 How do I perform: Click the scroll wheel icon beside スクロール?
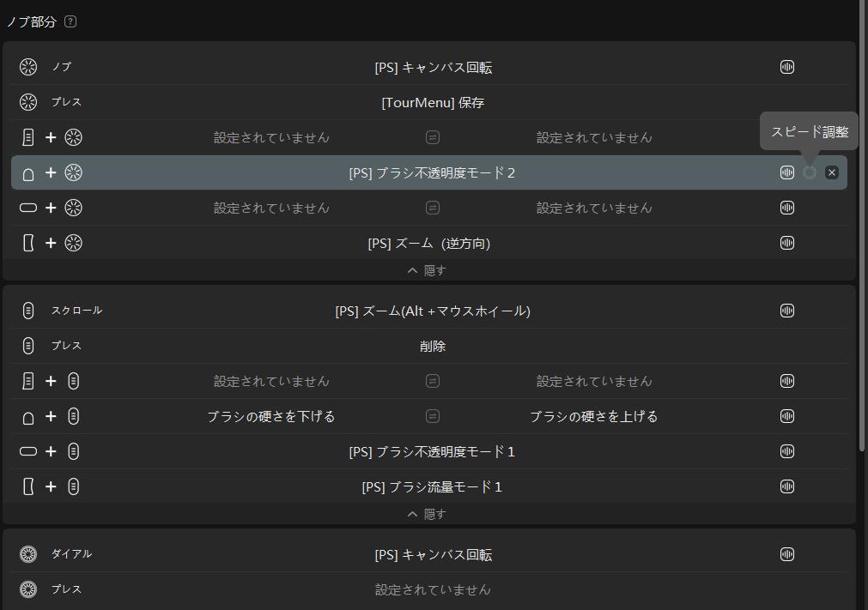[28, 311]
